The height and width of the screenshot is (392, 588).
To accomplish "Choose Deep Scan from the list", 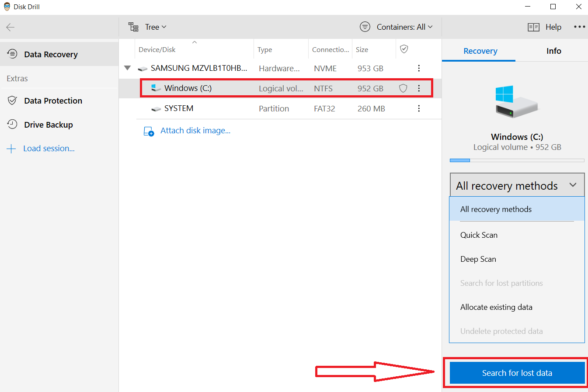I will coord(517,259).
